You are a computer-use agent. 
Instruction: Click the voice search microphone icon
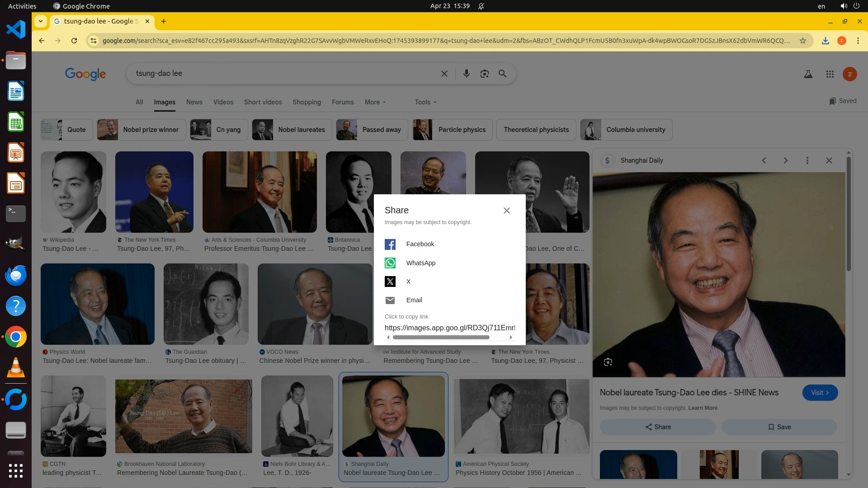466,74
